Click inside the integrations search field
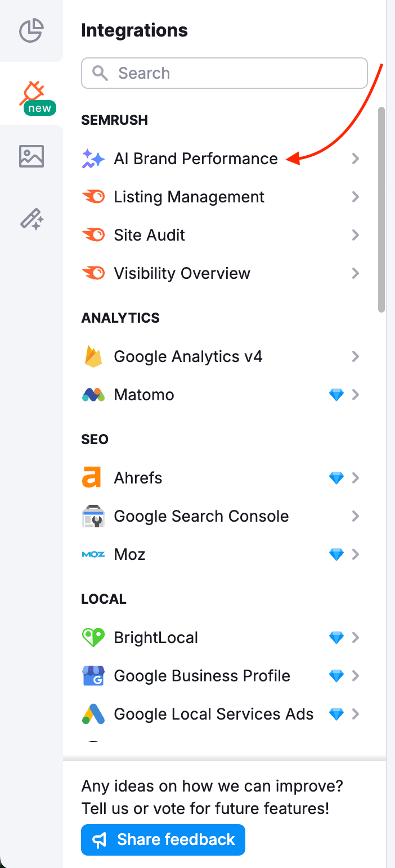 point(224,73)
